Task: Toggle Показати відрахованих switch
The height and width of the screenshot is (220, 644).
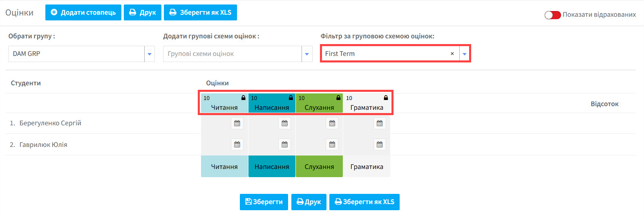Action: [552, 15]
